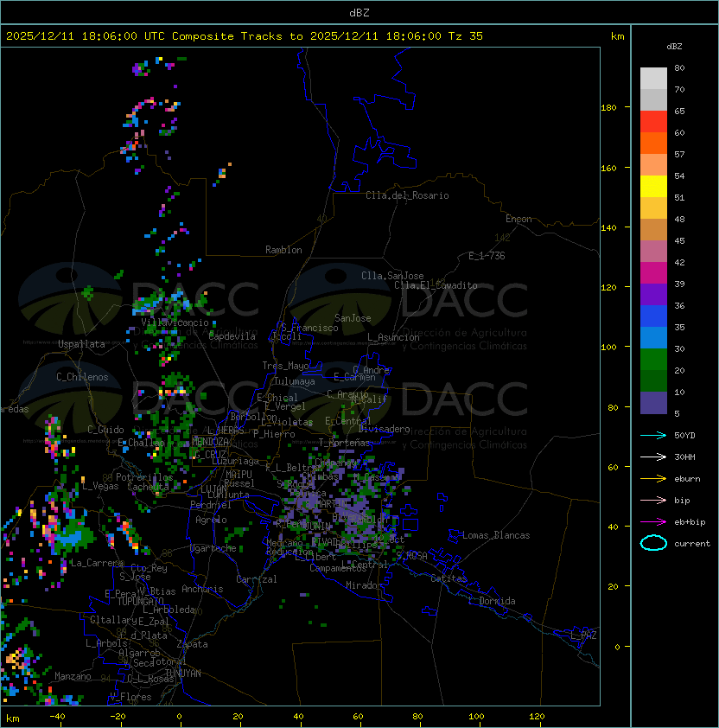This screenshot has width=719, height=728.
Task: Click the E_1-736 map label
Action: 487,256
